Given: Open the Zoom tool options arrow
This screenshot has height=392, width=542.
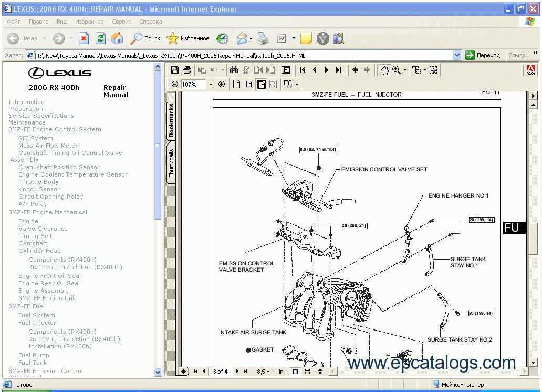Looking at the screenshot, I should (405, 70).
